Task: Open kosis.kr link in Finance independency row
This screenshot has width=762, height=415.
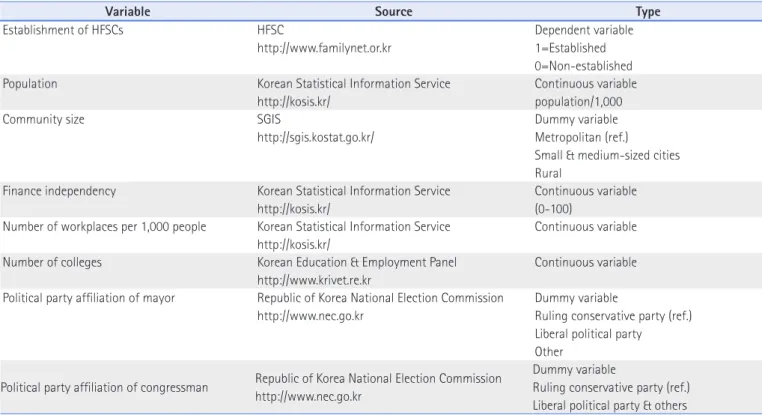Action: coord(294,209)
